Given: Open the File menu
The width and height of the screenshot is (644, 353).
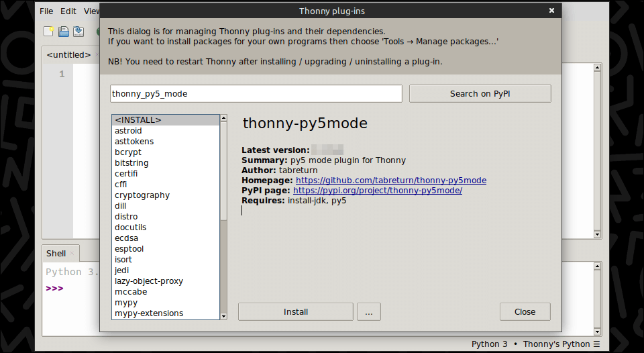Looking at the screenshot, I should click(46, 11).
